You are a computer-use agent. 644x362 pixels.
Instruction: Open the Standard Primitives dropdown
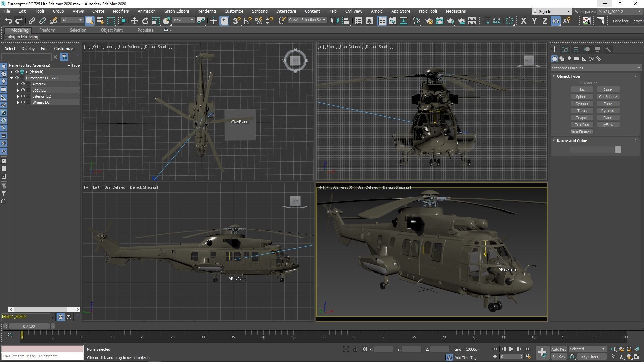(596, 68)
